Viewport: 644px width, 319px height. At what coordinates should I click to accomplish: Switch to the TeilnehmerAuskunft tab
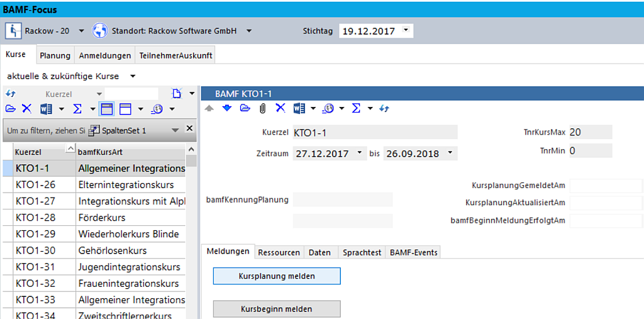(x=175, y=55)
